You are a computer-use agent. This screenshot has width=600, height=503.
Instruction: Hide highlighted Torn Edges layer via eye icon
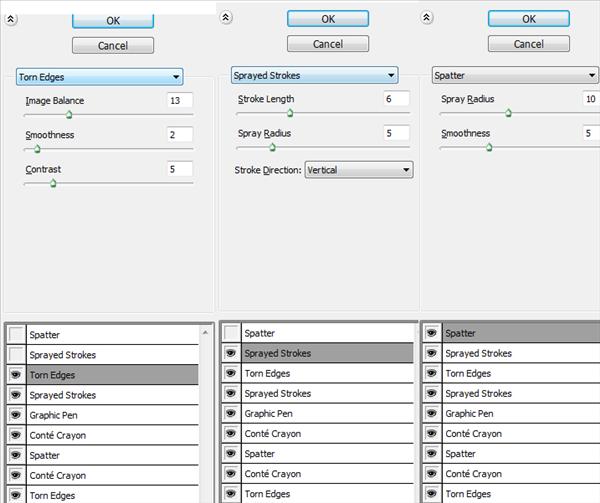coord(16,375)
